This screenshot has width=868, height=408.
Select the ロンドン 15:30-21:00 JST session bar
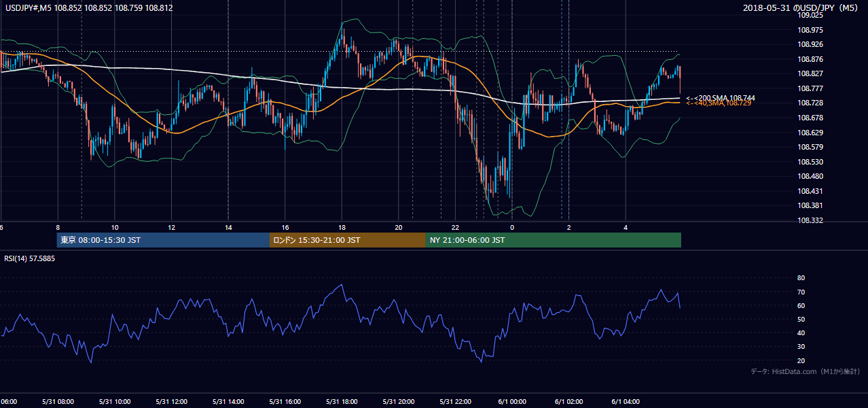click(348, 240)
